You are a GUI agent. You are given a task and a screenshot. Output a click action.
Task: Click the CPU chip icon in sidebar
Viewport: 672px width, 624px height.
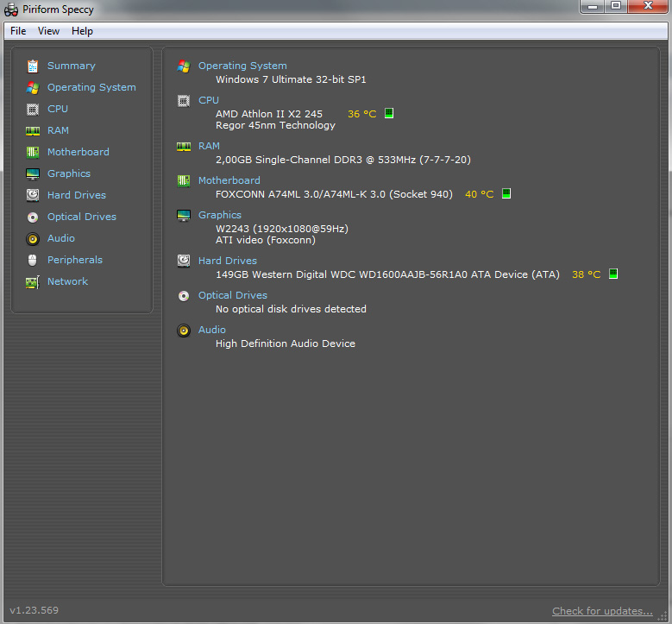point(33,110)
